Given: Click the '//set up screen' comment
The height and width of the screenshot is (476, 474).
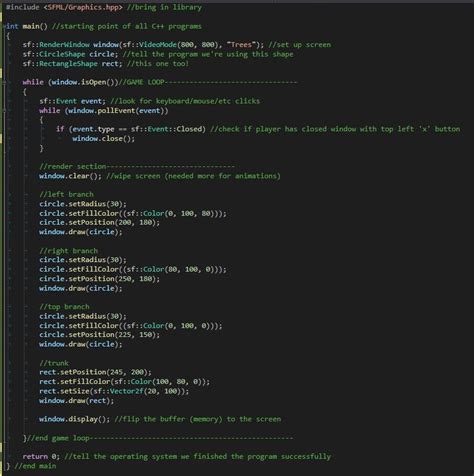Looking at the screenshot, I should click(x=300, y=45).
